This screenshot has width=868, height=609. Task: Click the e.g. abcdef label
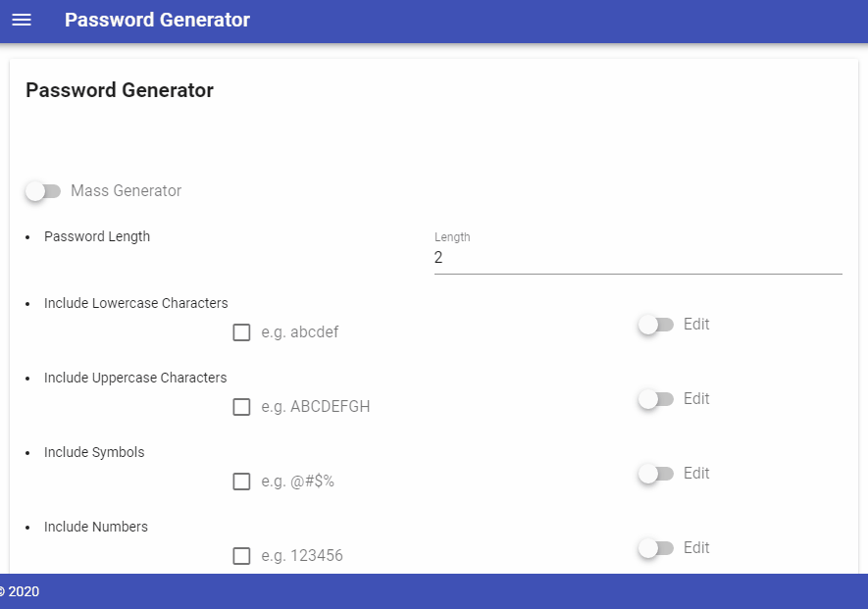(299, 332)
